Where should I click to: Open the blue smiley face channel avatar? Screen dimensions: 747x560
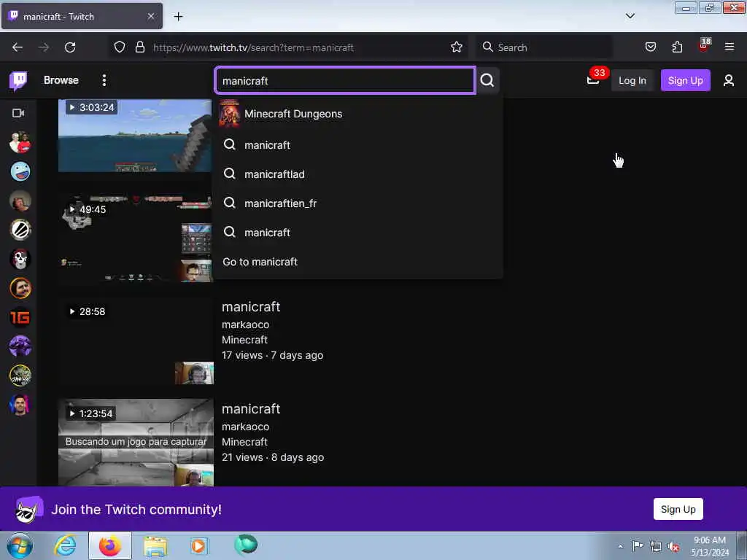20,171
